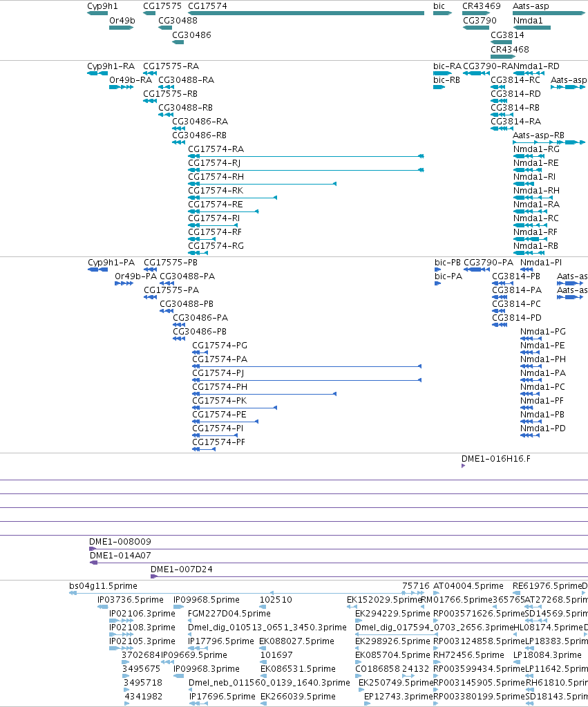Click protein bic-PB
This screenshot has width=588, height=707.
[438, 270]
